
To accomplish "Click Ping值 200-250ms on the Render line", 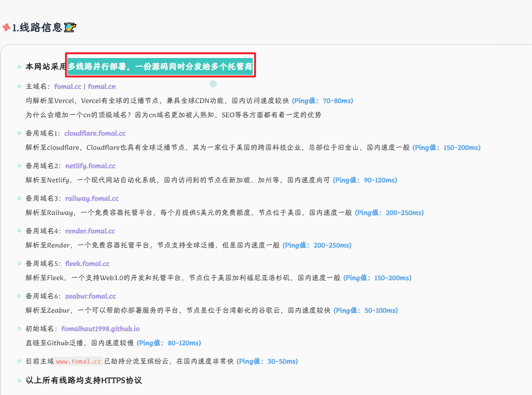I will pyautogui.click(x=317, y=245).
